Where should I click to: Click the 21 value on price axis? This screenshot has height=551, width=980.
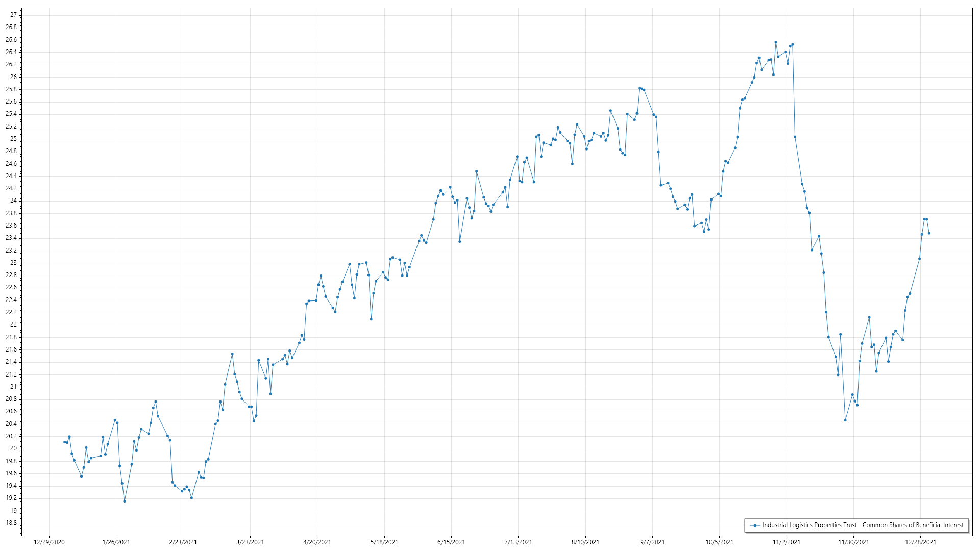point(13,387)
